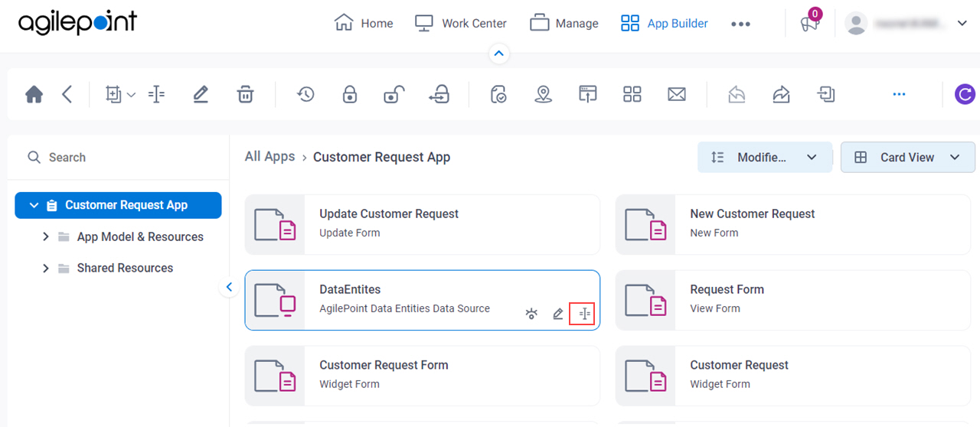Image resolution: width=980 pixels, height=427 pixels.
Task: Click the All Apps breadcrumb link
Action: coord(269,156)
